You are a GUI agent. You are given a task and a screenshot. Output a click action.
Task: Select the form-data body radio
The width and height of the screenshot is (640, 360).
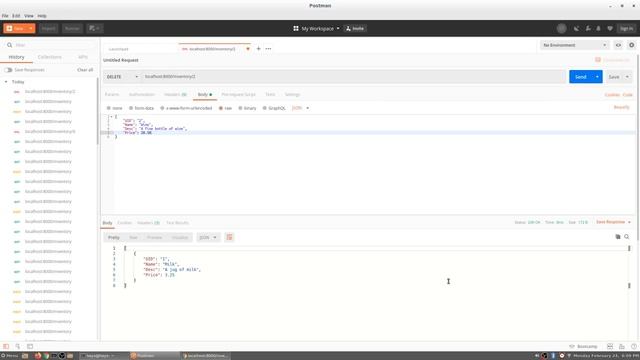pyautogui.click(x=131, y=108)
